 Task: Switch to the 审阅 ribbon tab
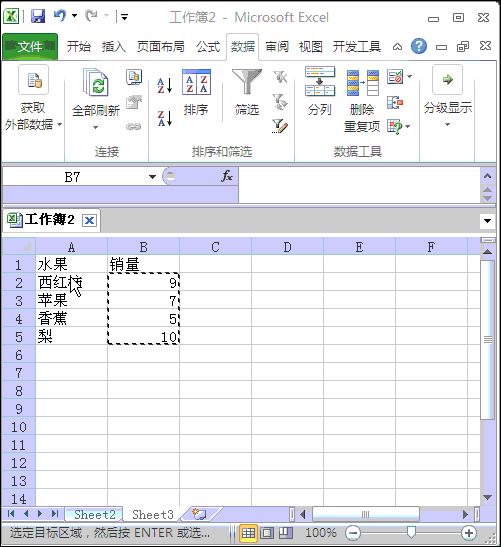277,46
